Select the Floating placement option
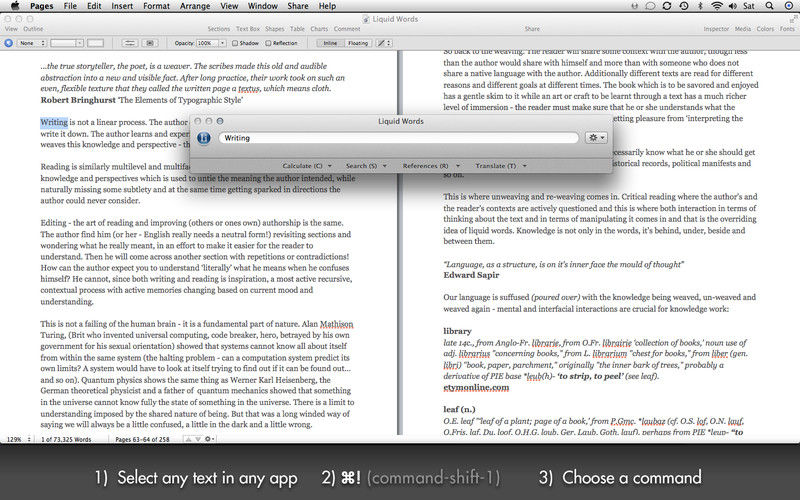 [358, 43]
